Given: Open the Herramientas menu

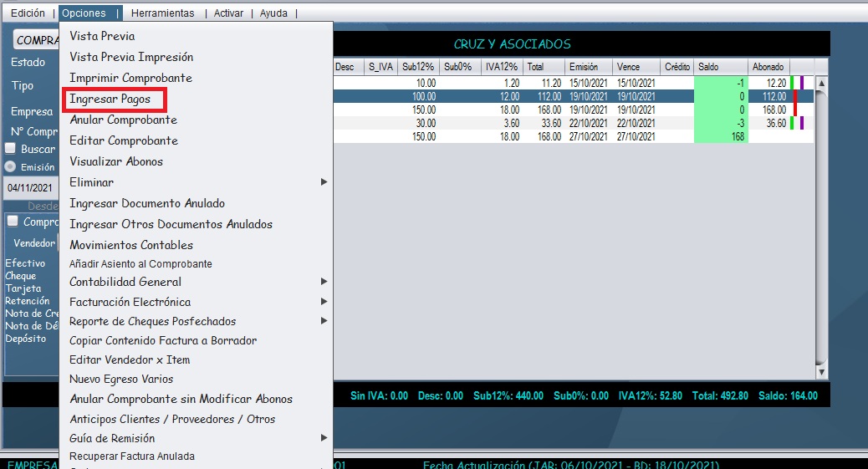Looking at the screenshot, I should coord(163,13).
